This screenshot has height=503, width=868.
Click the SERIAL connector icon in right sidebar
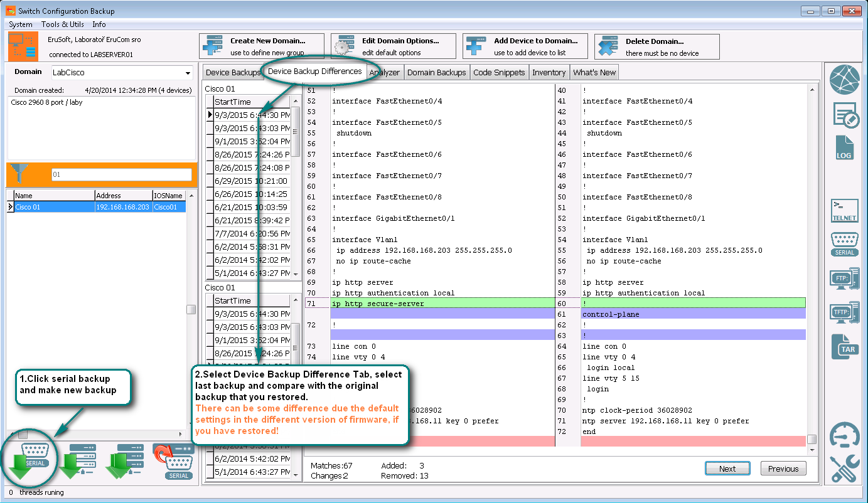point(844,244)
